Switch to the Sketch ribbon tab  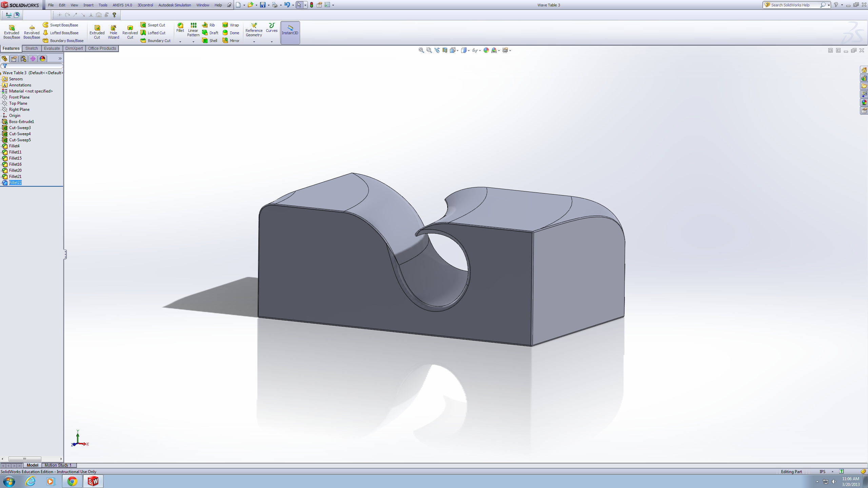31,48
